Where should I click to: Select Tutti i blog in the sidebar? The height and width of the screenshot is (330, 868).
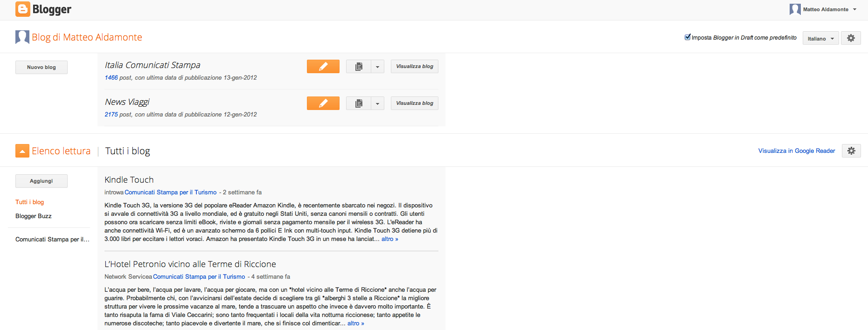[x=29, y=202]
